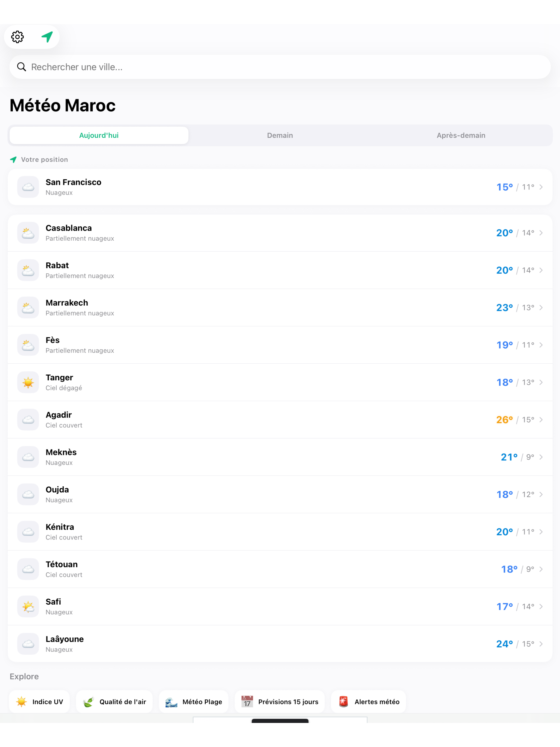Click the Agadir overcast cloud icon
This screenshot has width=560, height=747.
28,419
